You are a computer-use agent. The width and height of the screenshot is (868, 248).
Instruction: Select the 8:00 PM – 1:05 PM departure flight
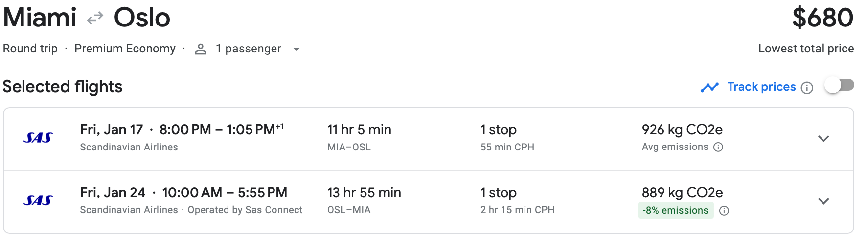click(x=217, y=130)
